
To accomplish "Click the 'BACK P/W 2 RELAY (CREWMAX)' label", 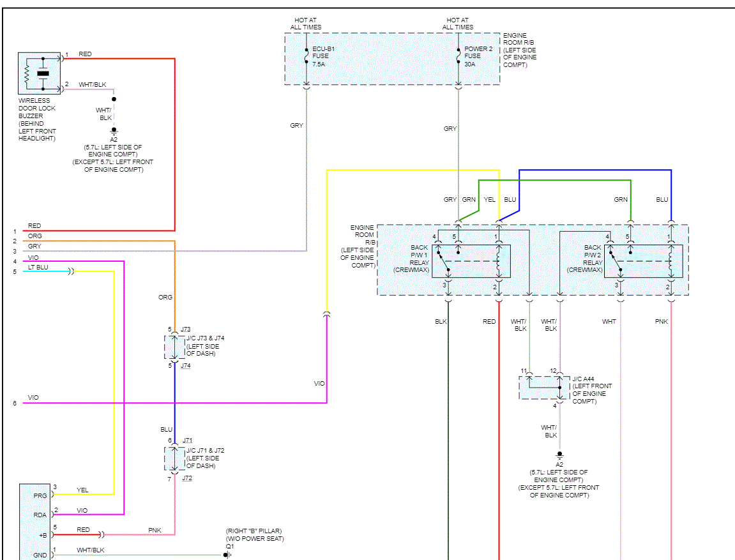I will click(x=584, y=258).
